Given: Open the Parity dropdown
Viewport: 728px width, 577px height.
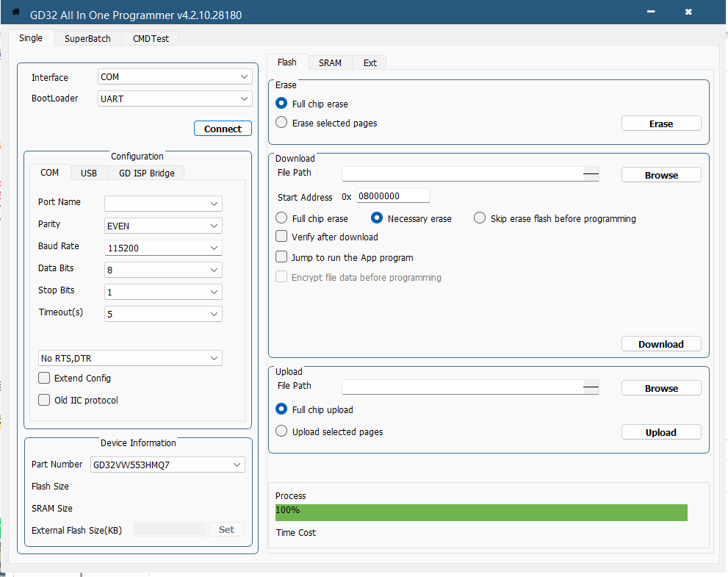Looking at the screenshot, I should [163, 226].
